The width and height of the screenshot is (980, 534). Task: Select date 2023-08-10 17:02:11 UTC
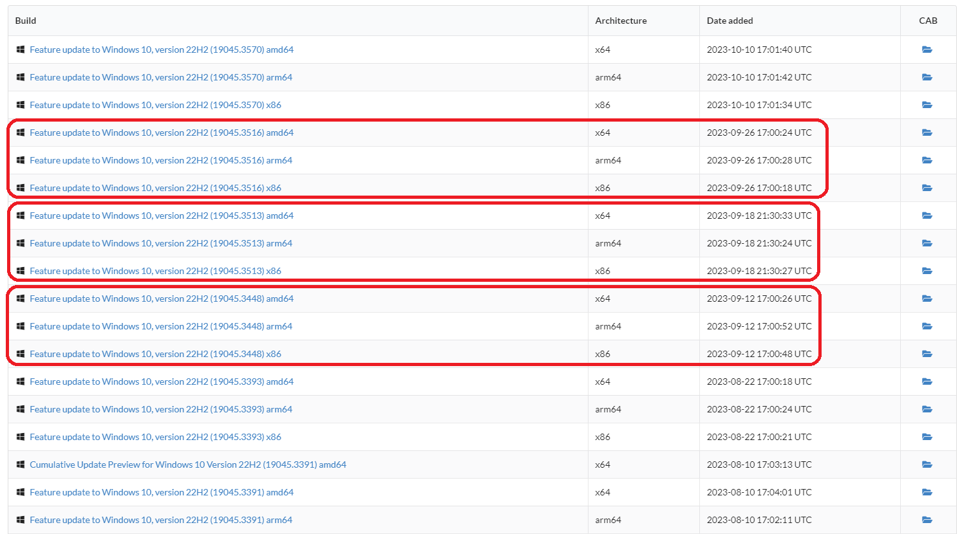(759, 520)
